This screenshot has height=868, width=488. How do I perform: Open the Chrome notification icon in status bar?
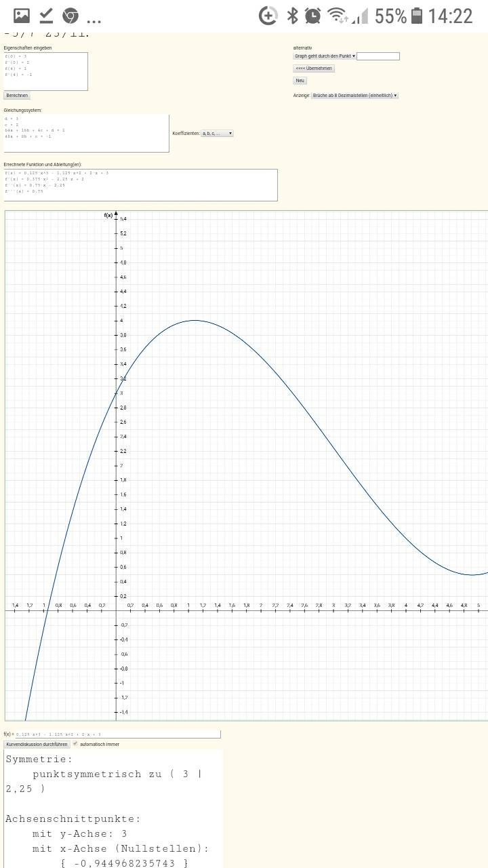70,16
